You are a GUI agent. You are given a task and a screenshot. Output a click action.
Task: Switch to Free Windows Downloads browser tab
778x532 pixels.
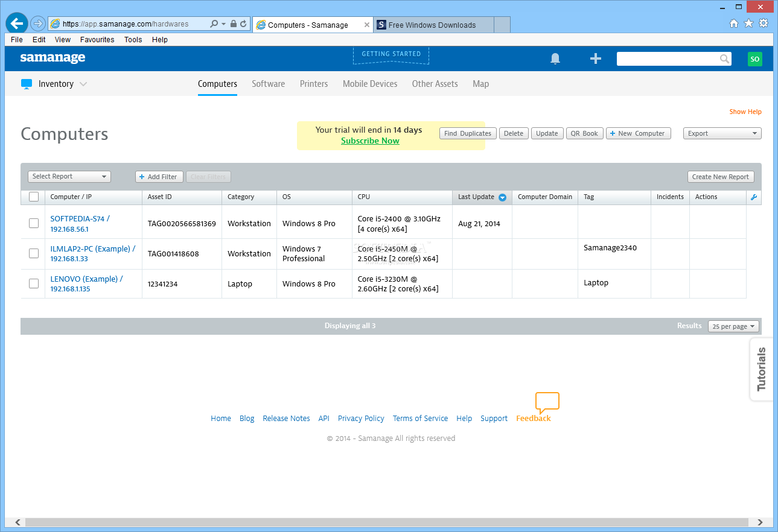[433, 25]
